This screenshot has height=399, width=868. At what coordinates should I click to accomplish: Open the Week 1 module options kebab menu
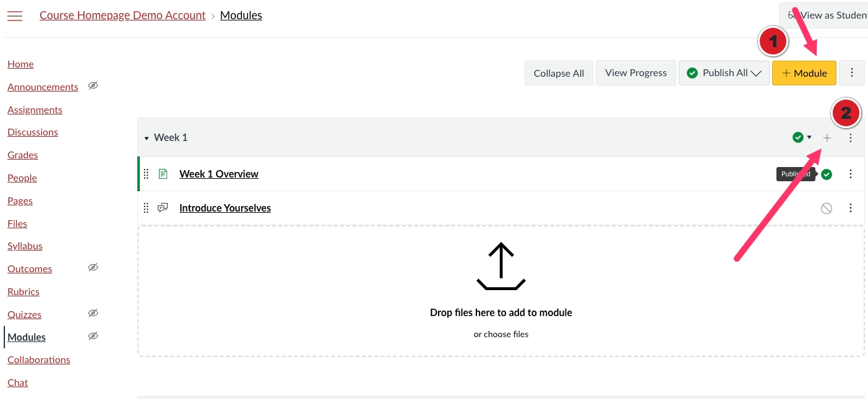(851, 137)
